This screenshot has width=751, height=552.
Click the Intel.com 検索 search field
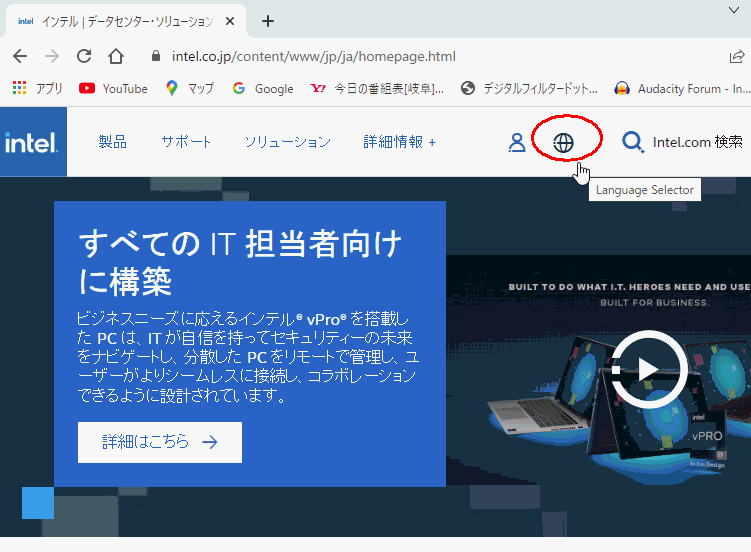(x=697, y=142)
